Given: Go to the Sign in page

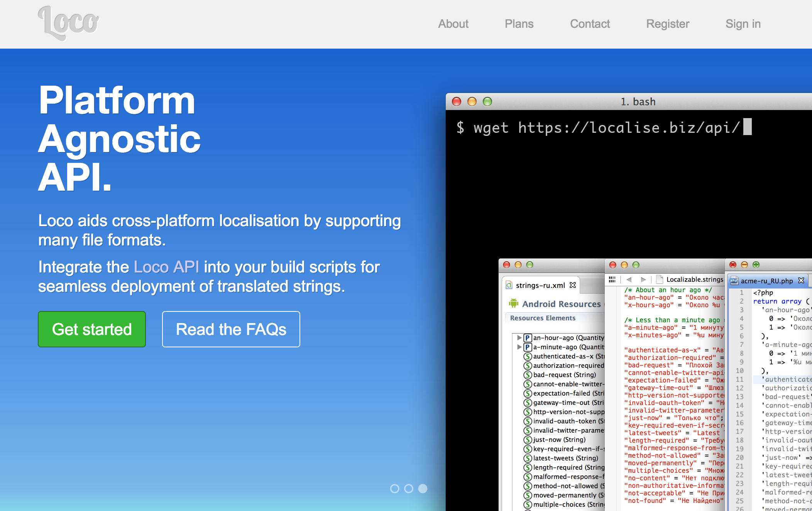Looking at the screenshot, I should (x=743, y=24).
